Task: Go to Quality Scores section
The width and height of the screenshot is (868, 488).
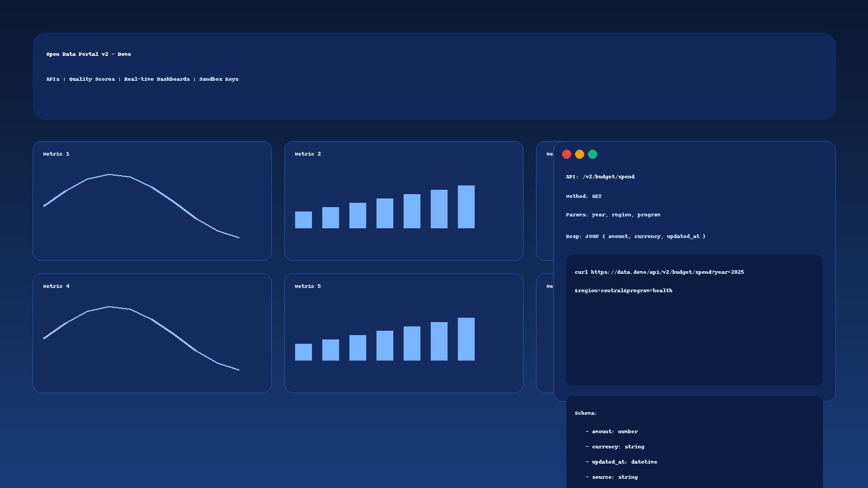Action: (x=92, y=79)
